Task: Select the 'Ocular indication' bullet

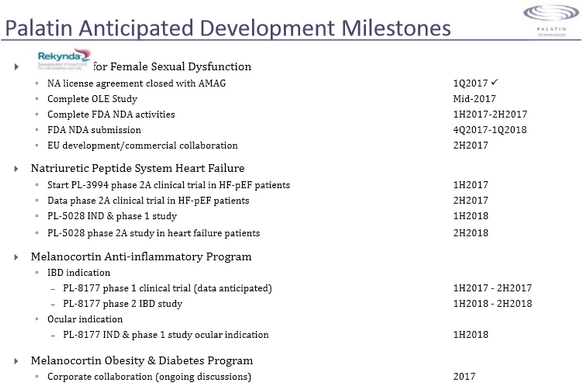Action: click(x=85, y=319)
